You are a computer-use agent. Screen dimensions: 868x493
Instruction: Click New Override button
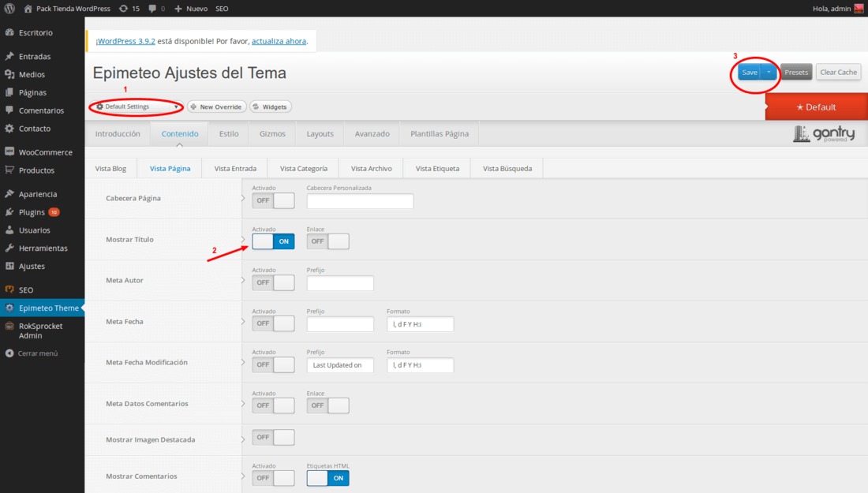click(x=216, y=106)
